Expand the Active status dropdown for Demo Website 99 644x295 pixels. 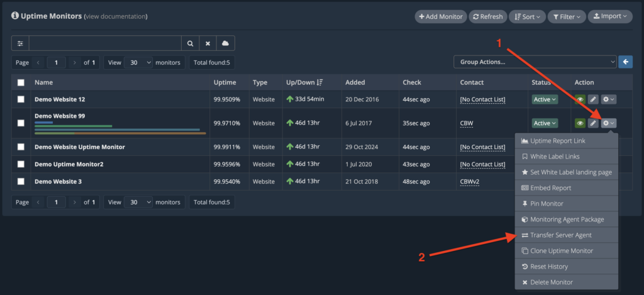coord(545,123)
